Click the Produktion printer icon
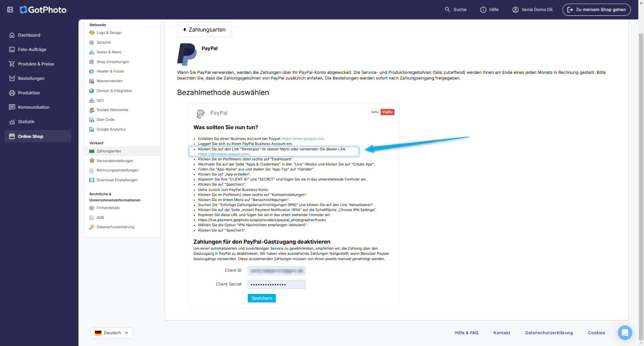Screen dimensions: 644x346 12,93
